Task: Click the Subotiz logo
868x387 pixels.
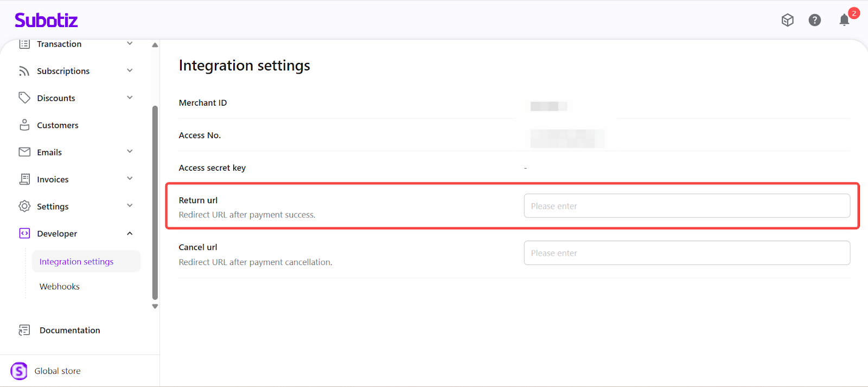Action: [x=46, y=21]
